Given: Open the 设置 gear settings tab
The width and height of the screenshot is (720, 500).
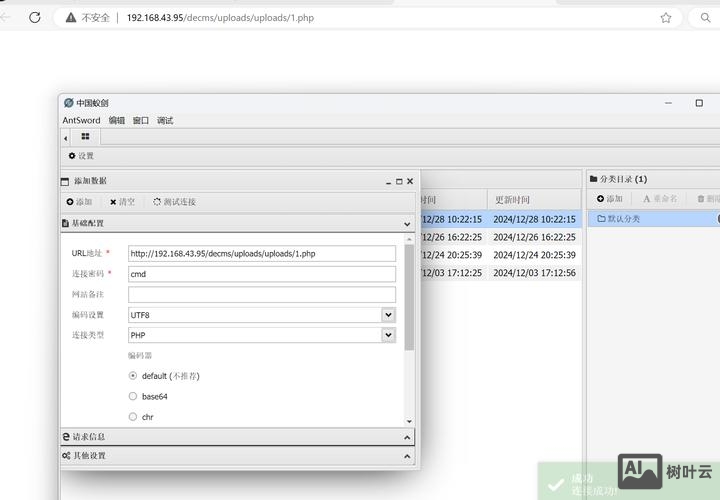Looking at the screenshot, I should click(x=81, y=156).
